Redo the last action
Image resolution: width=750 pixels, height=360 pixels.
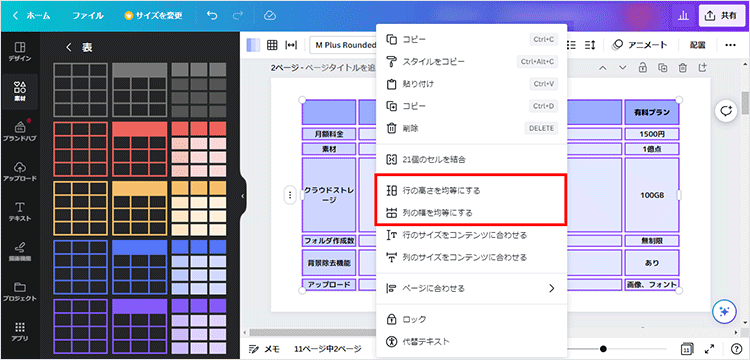point(238,16)
